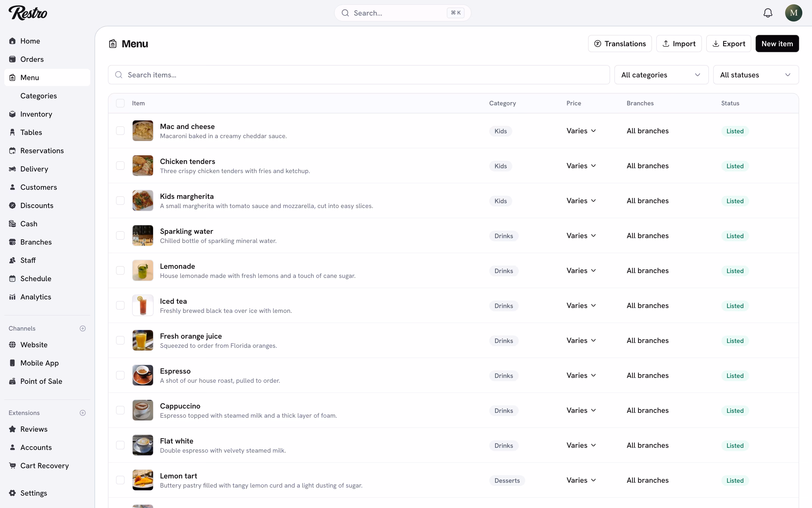Expand Iced tea Varies price
The width and height of the screenshot is (812, 508).
[x=581, y=306]
